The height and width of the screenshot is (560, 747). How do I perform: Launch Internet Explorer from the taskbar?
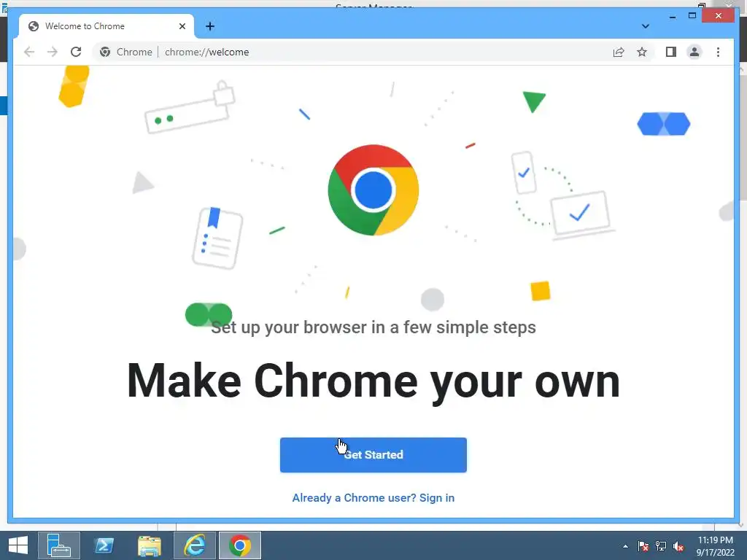(194, 545)
